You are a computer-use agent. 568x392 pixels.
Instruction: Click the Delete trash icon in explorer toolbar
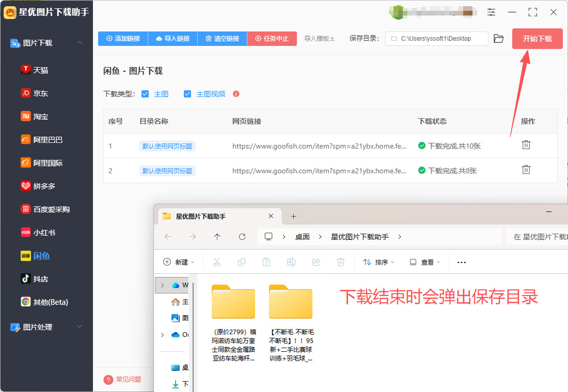(340, 262)
